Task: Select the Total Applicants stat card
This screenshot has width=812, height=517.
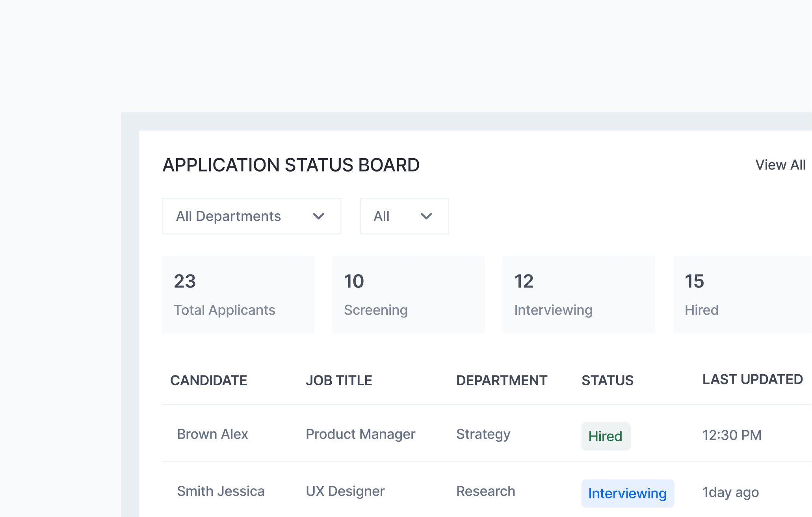Action: point(238,295)
